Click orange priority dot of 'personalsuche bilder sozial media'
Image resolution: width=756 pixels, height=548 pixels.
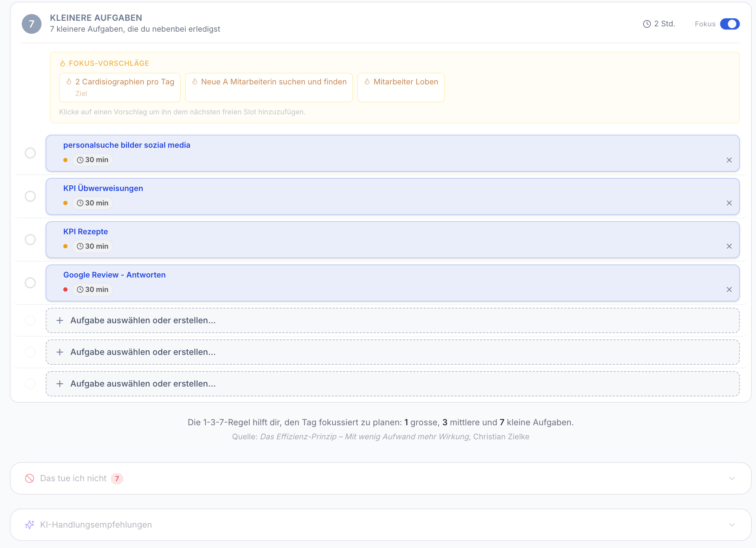coord(65,160)
